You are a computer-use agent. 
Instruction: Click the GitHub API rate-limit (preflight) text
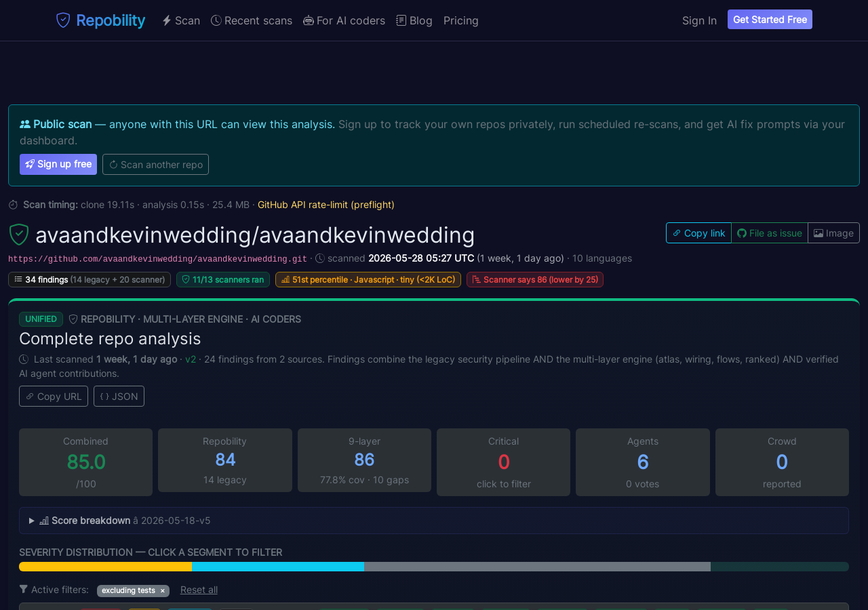pyautogui.click(x=326, y=205)
